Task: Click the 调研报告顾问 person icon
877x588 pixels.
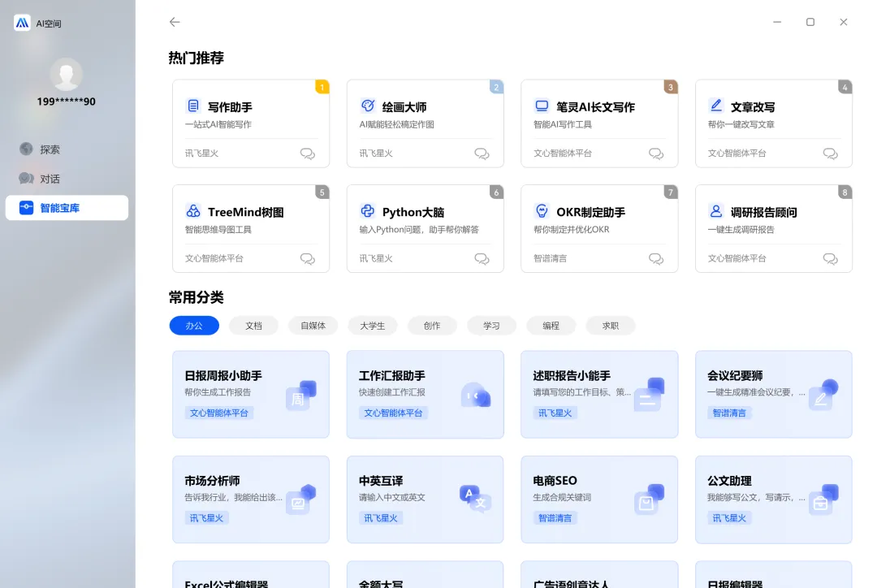Action: (x=716, y=211)
